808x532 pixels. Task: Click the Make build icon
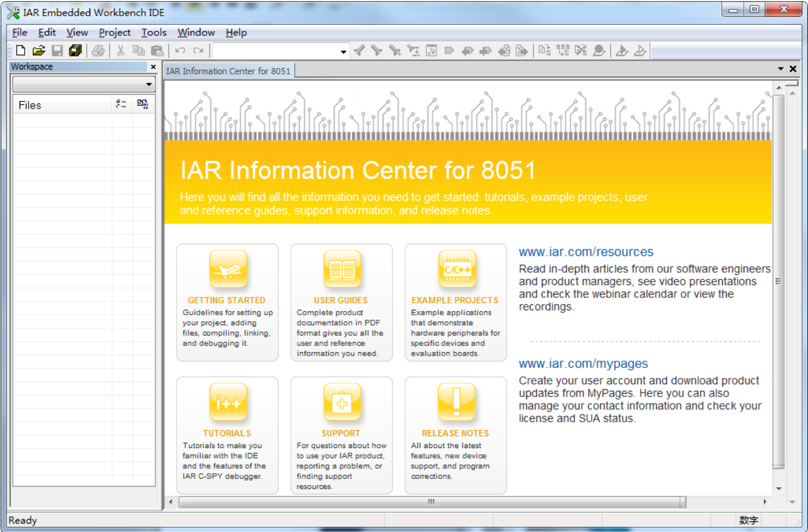coord(563,51)
